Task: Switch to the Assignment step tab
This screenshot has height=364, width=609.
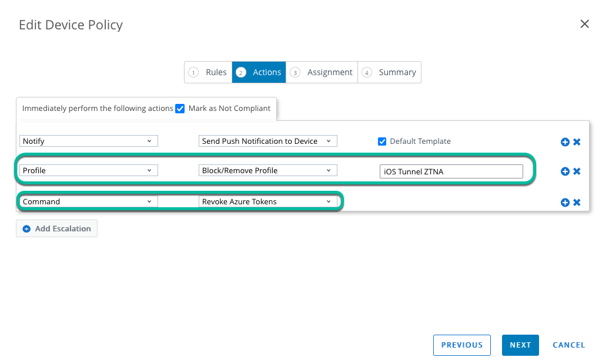Action: (x=322, y=72)
